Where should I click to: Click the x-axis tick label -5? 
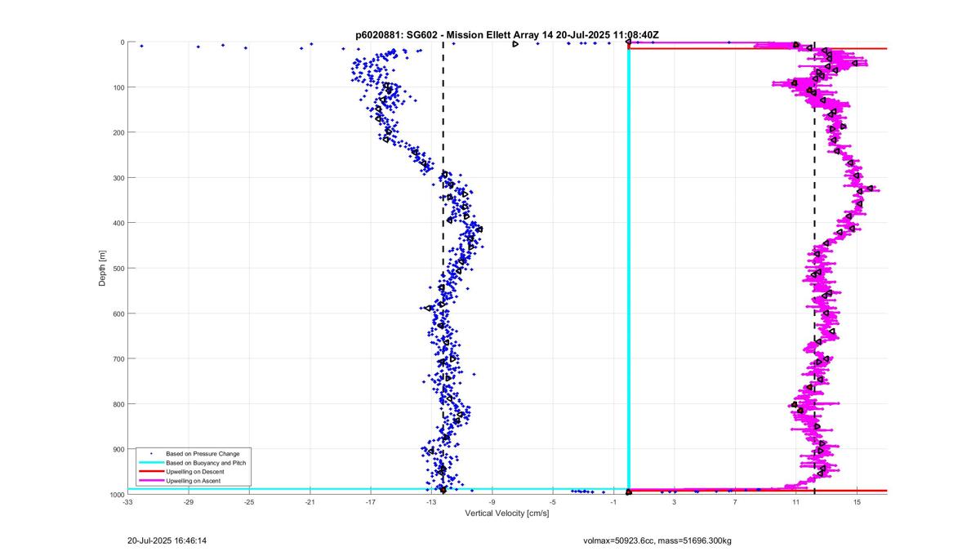(x=553, y=502)
